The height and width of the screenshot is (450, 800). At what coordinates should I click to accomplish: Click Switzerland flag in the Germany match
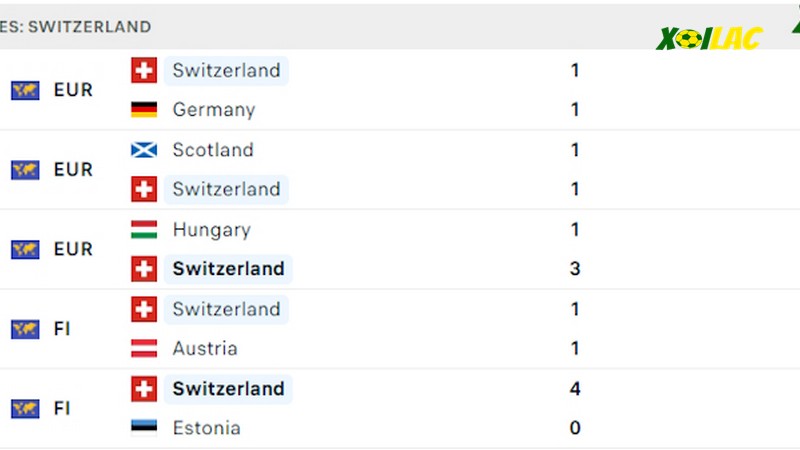[144, 70]
